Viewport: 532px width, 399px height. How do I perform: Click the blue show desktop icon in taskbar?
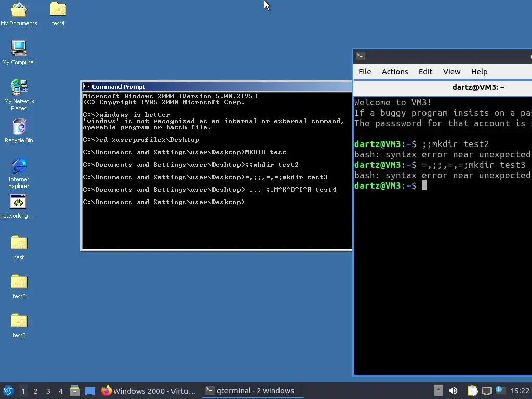coord(90,391)
